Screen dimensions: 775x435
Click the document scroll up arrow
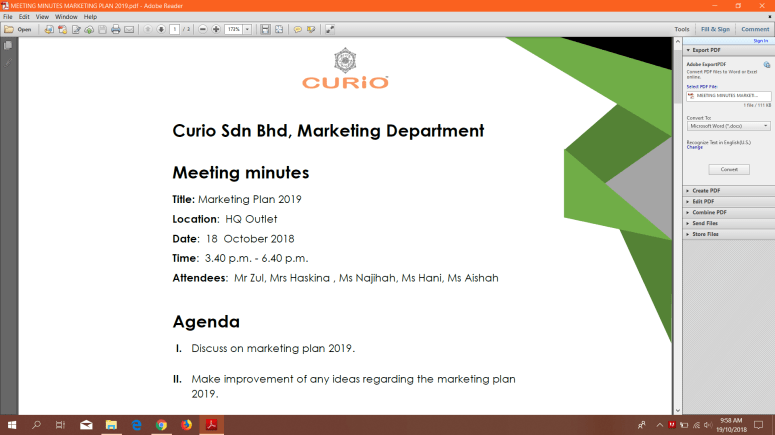point(678,42)
